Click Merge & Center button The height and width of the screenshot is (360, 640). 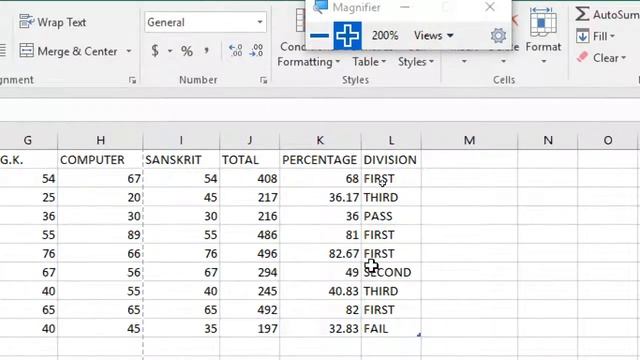[x=68, y=51]
